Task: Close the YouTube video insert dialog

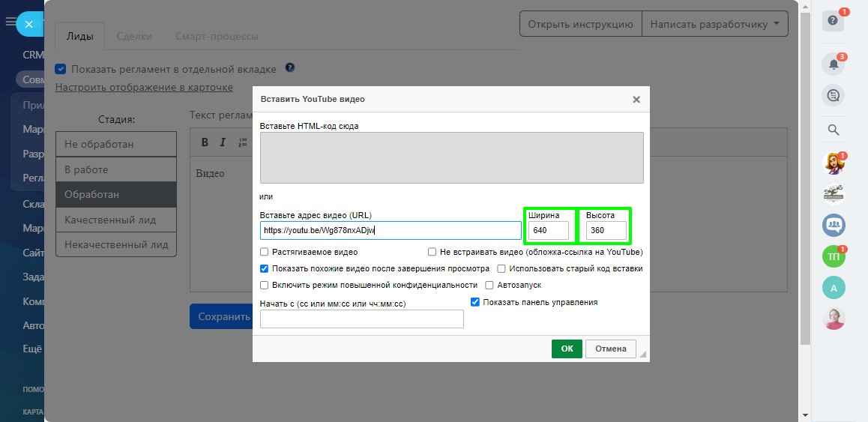Action: click(x=636, y=99)
